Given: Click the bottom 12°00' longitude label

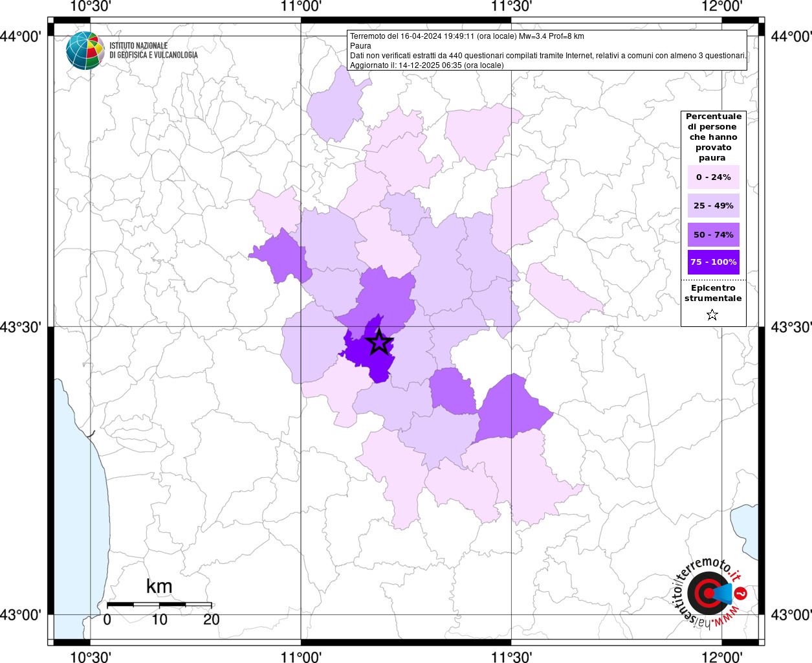Looking at the screenshot, I should point(722,657).
